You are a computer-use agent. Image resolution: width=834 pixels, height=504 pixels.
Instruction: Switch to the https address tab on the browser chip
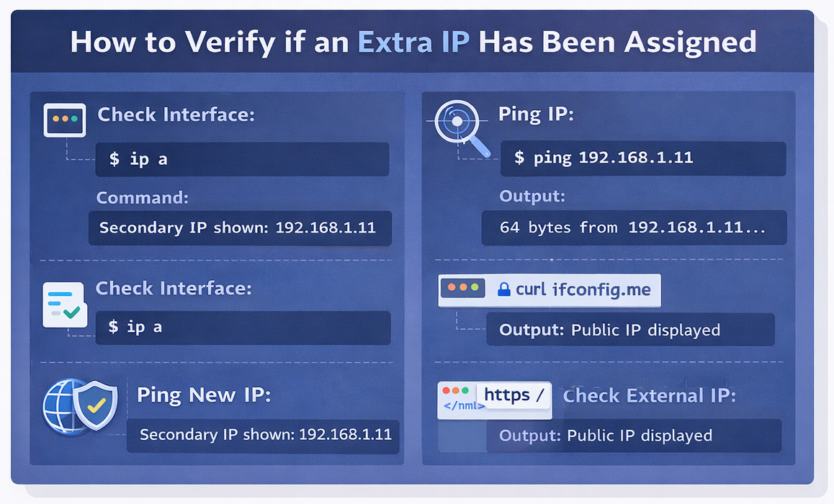(x=513, y=395)
